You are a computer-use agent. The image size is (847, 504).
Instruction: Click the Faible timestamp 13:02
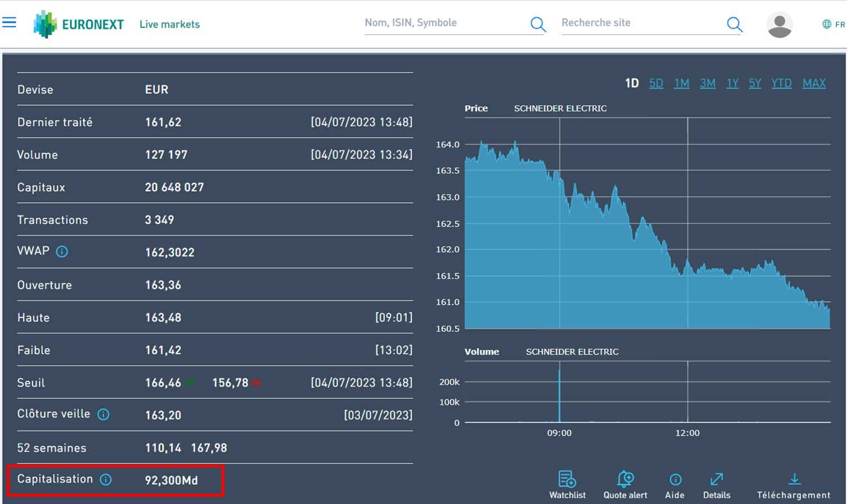click(394, 350)
